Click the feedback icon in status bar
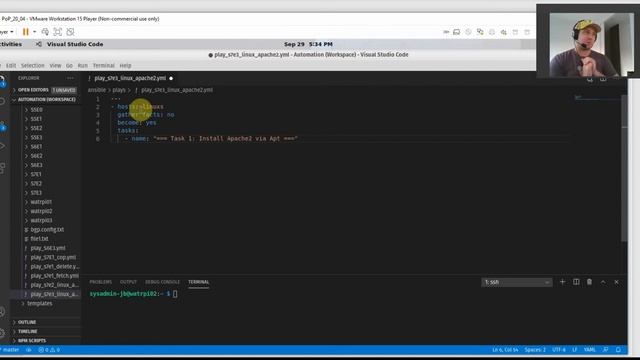Image resolution: width=640 pixels, height=360 pixels. 605,350
